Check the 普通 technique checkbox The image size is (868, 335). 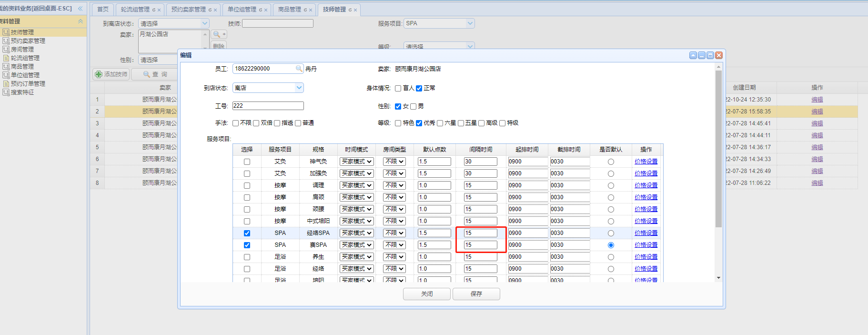click(298, 123)
